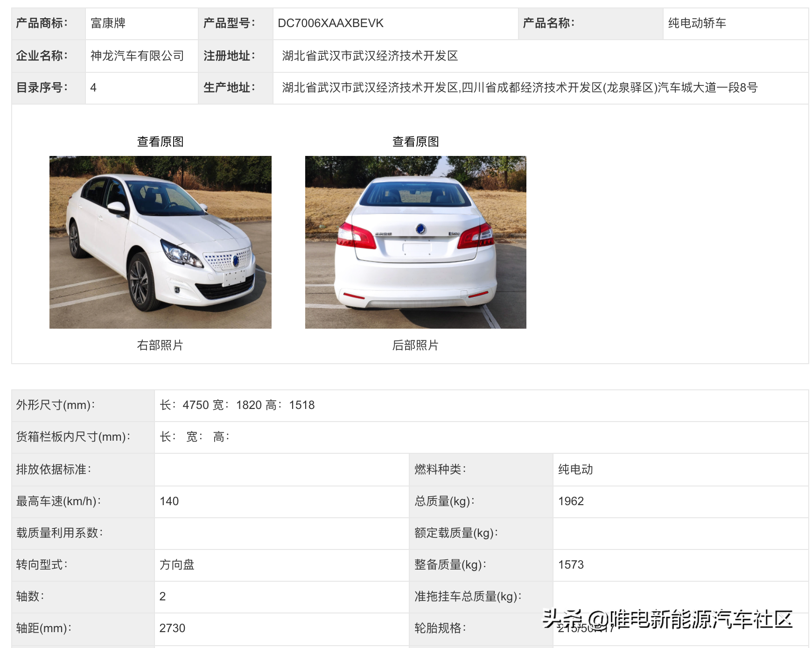This screenshot has height=648, width=812.
Task: Select top speed value 140
Action: pyautogui.click(x=169, y=501)
